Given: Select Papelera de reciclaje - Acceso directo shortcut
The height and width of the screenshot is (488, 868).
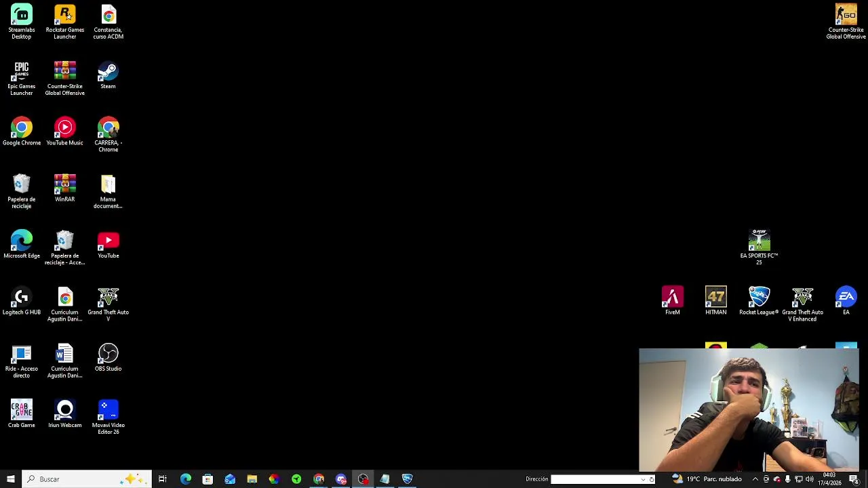Looking at the screenshot, I should click(65, 247).
